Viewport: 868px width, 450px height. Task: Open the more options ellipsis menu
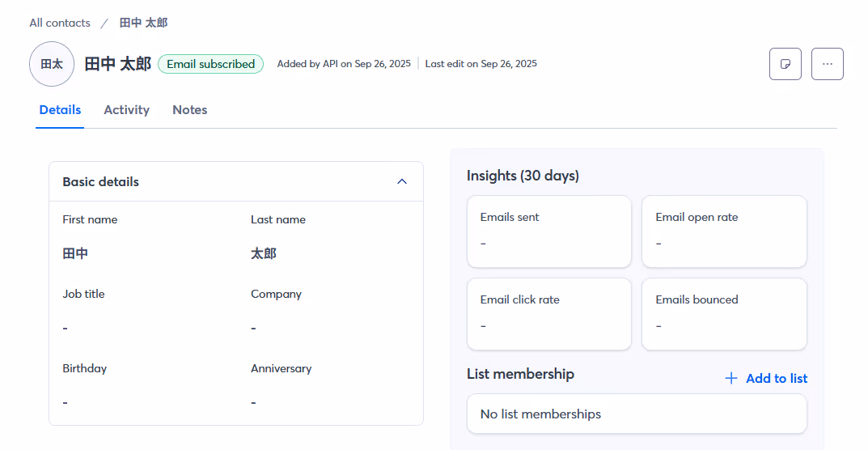827,64
